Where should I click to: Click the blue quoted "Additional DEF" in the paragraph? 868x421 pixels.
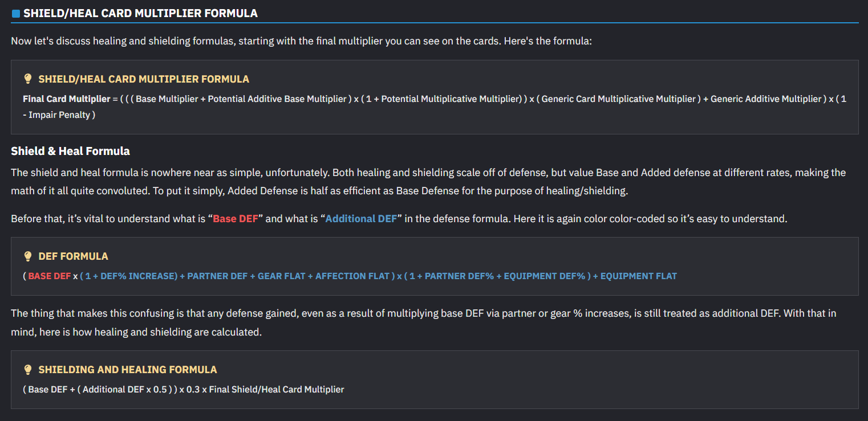point(361,219)
